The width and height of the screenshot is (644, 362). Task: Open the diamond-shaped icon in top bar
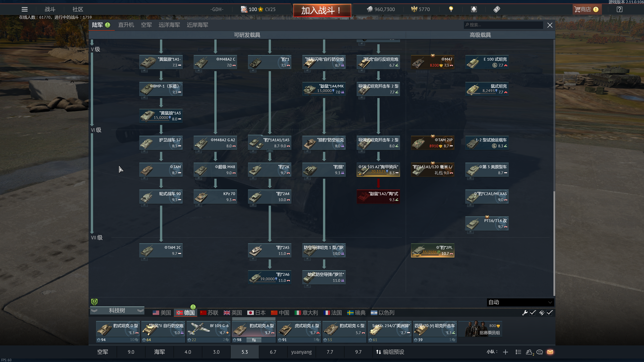click(x=474, y=9)
